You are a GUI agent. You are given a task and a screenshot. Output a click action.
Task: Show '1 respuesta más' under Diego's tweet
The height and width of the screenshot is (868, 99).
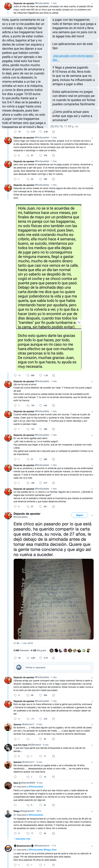pyautogui.click(x=22, y=838)
